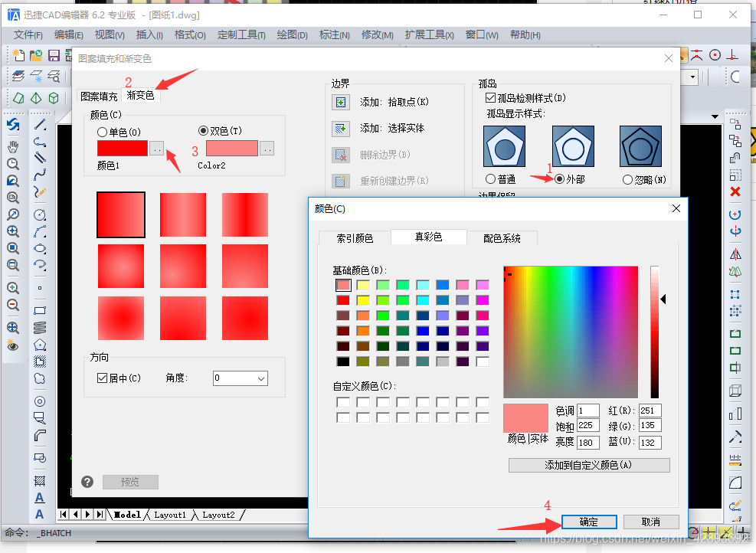Screen dimensions: 756x553
Task: Click the Redraw blue arrows icon
Action: point(13,125)
